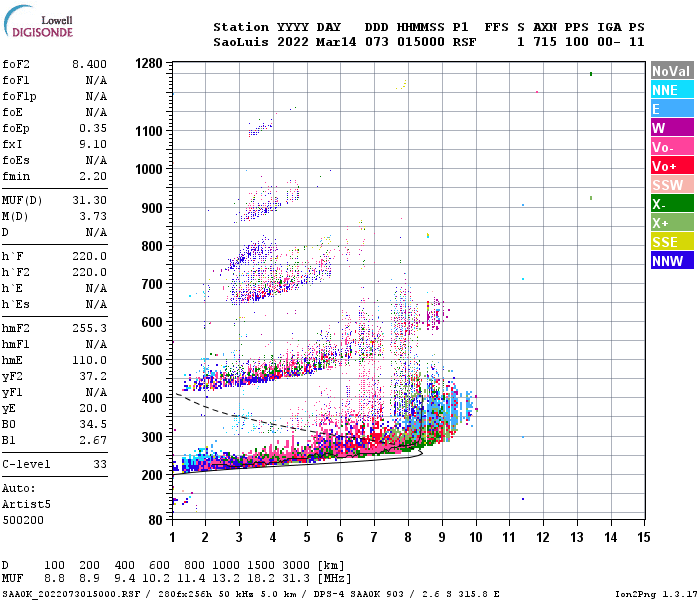Click the yF2 value 37.2
700x600 pixels.
click(x=93, y=376)
